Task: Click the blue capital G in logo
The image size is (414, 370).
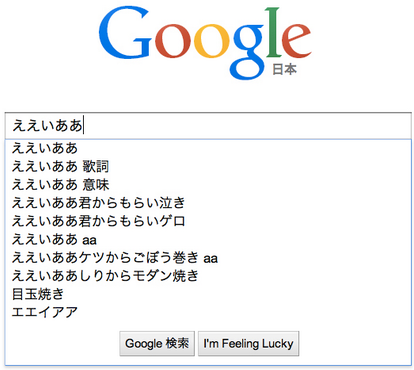Action: (x=125, y=33)
